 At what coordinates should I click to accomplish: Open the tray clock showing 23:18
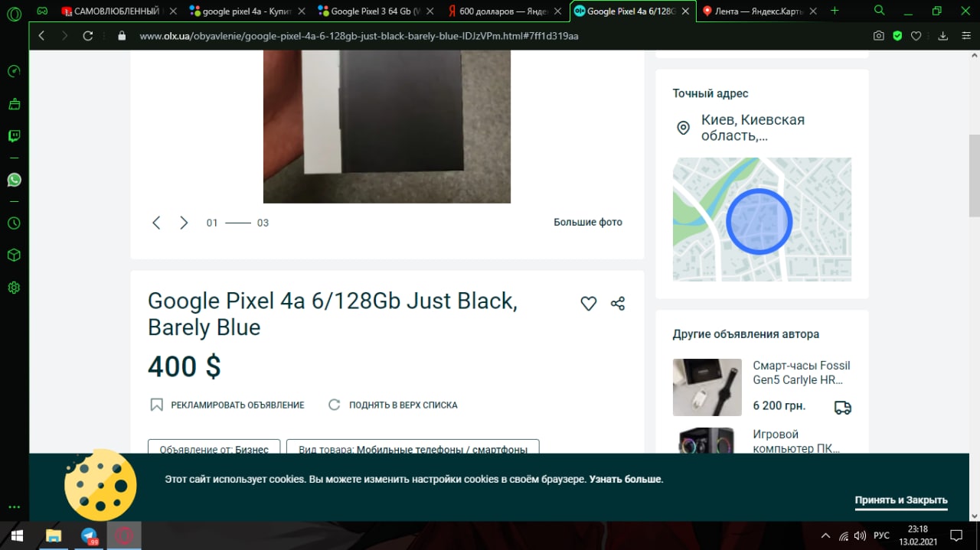pos(917,535)
